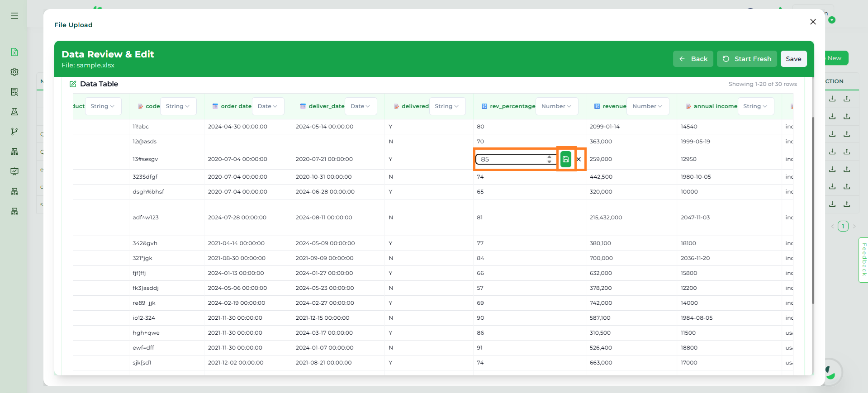Viewport: 868px width, 393px height.
Task: Open the Feedback tab on the right edge
Action: coord(863,260)
